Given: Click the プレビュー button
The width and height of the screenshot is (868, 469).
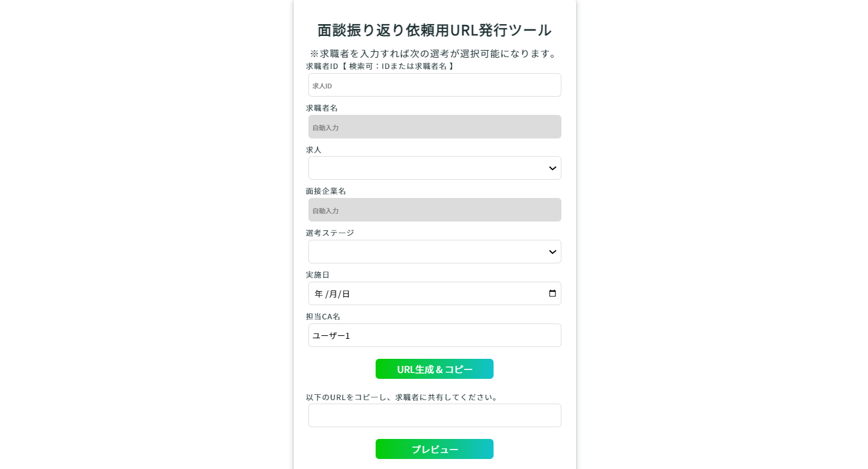Looking at the screenshot, I should [x=435, y=449].
